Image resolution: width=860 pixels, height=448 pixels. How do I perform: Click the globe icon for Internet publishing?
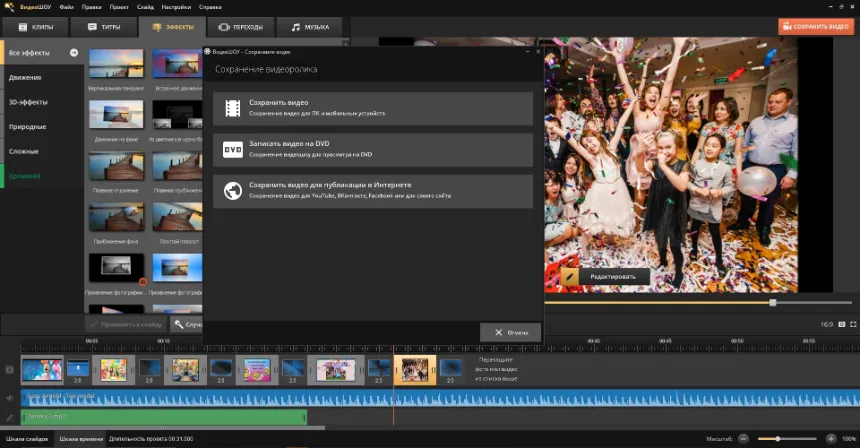point(233,191)
